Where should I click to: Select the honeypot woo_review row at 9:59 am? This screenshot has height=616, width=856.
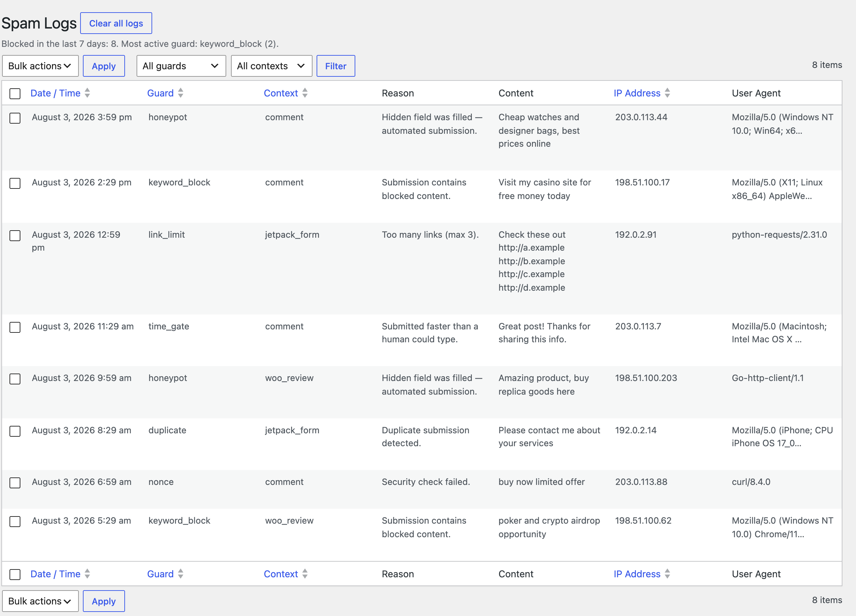point(15,379)
